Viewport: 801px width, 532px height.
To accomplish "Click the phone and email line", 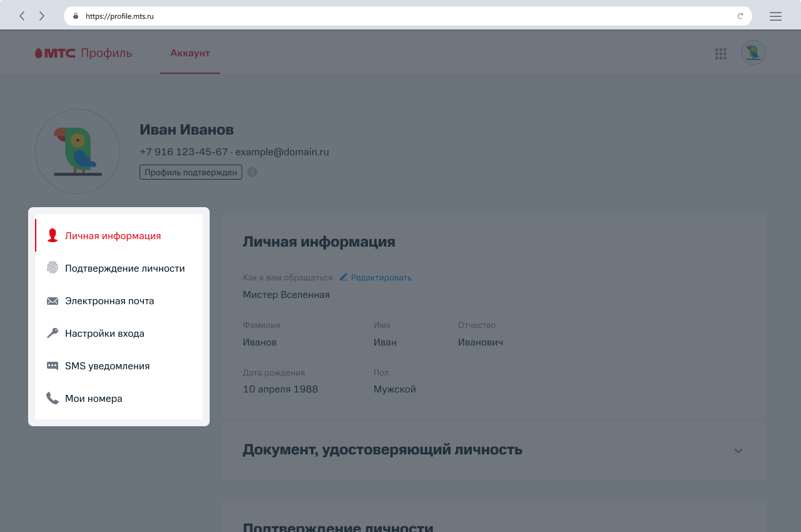I will (234, 151).
